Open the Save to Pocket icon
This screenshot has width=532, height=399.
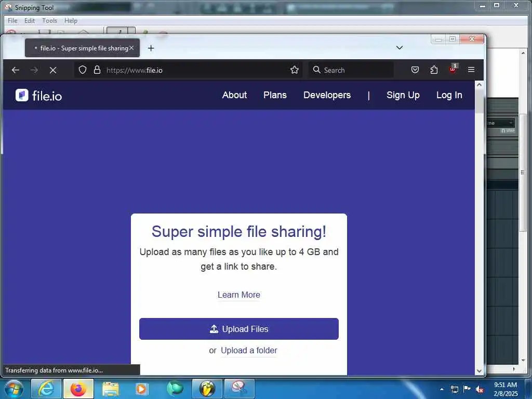click(x=415, y=70)
